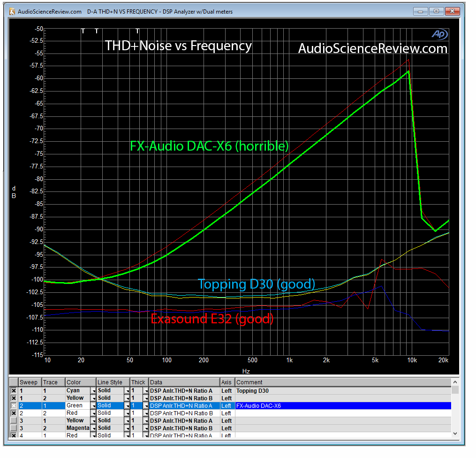This screenshot has width=476, height=458.
Task: Click the legend table vertical scrollbar thumb
Action: [x=455, y=389]
